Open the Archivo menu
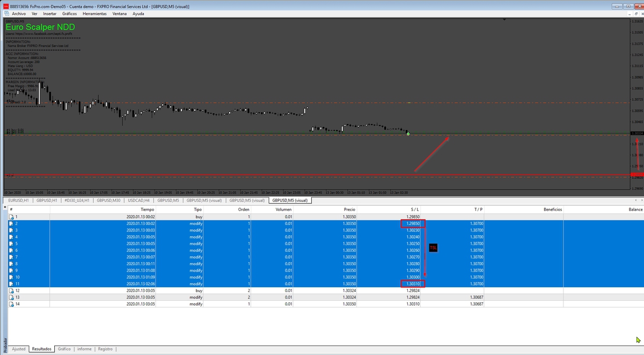Image resolution: width=644 pixels, height=355 pixels. (19, 13)
